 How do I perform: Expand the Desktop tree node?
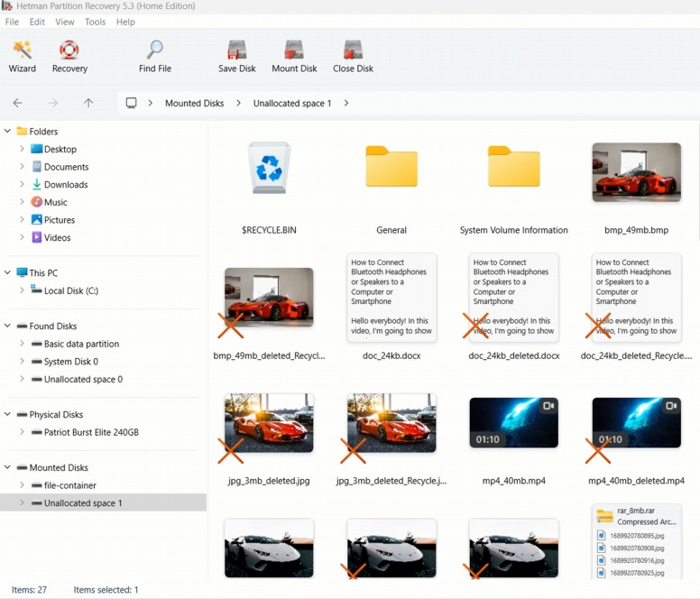(x=22, y=149)
